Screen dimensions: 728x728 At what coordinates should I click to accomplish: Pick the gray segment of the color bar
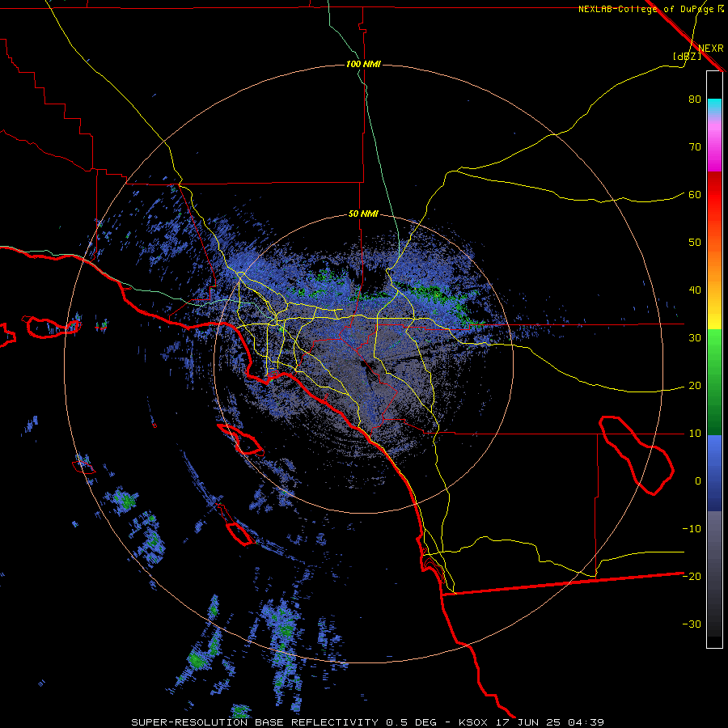(x=714, y=574)
